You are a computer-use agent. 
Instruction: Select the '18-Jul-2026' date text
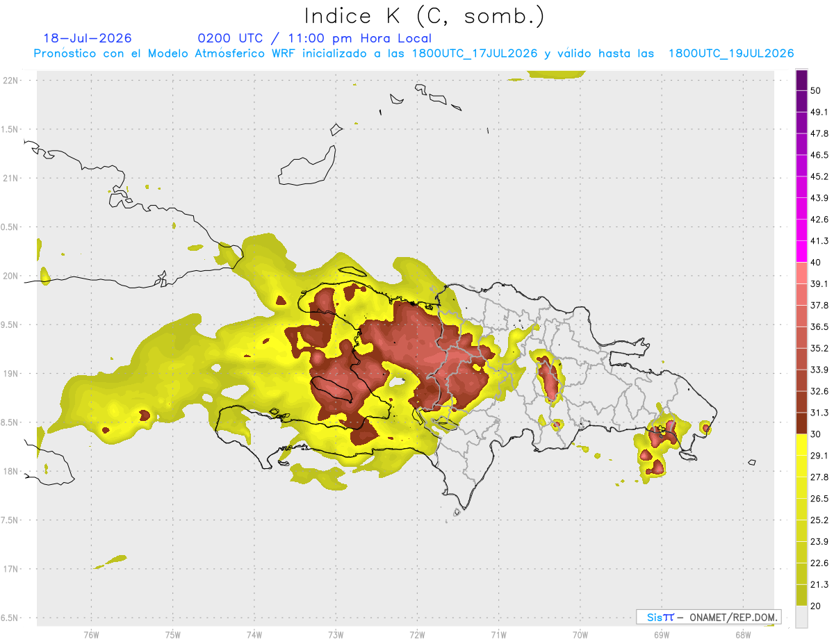pos(88,38)
